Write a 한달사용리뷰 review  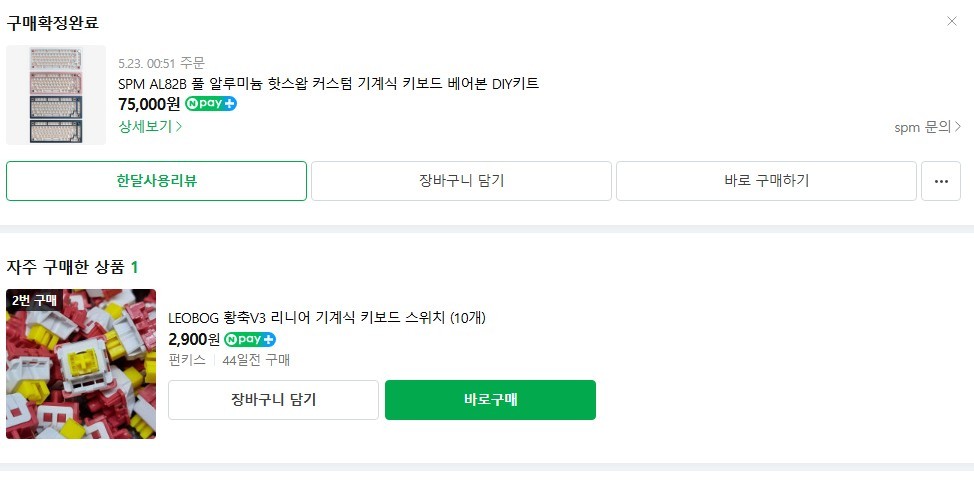click(156, 181)
